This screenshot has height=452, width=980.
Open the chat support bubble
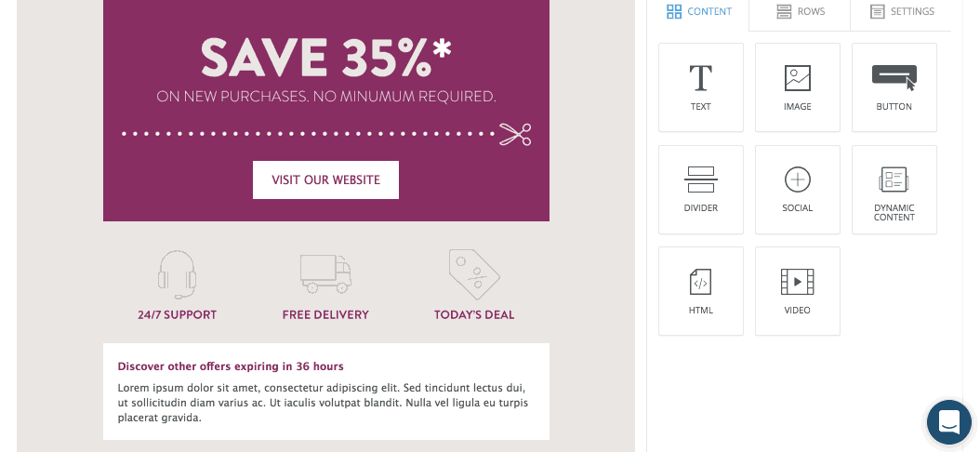click(x=948, y=422)
